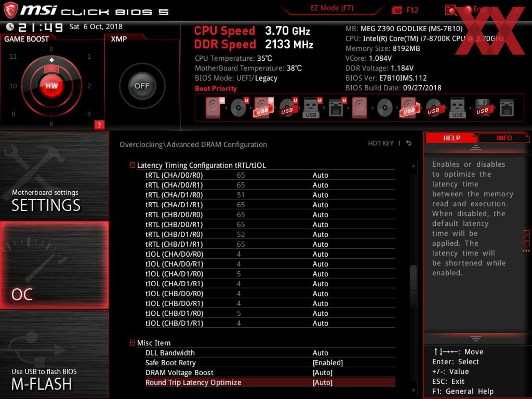The height and width of the screenshot is (399, 532).
Task: Select UEFI USB key boot icon
Action: (x=312, y=108)
